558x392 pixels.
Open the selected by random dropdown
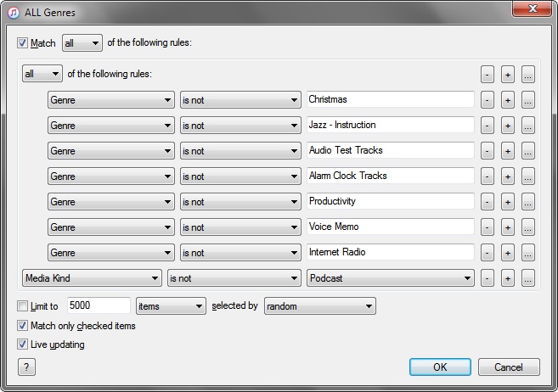(x=319, y=306)
